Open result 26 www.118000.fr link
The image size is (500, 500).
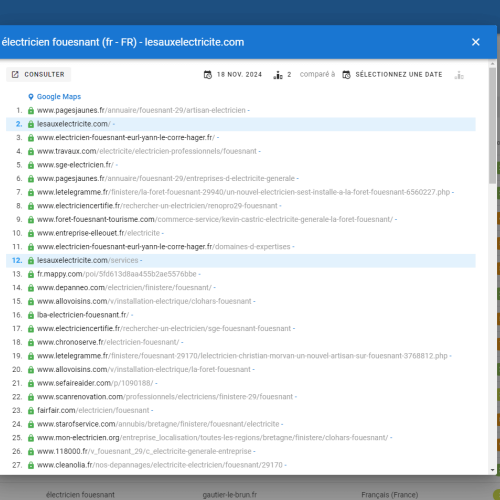point(144,451)
